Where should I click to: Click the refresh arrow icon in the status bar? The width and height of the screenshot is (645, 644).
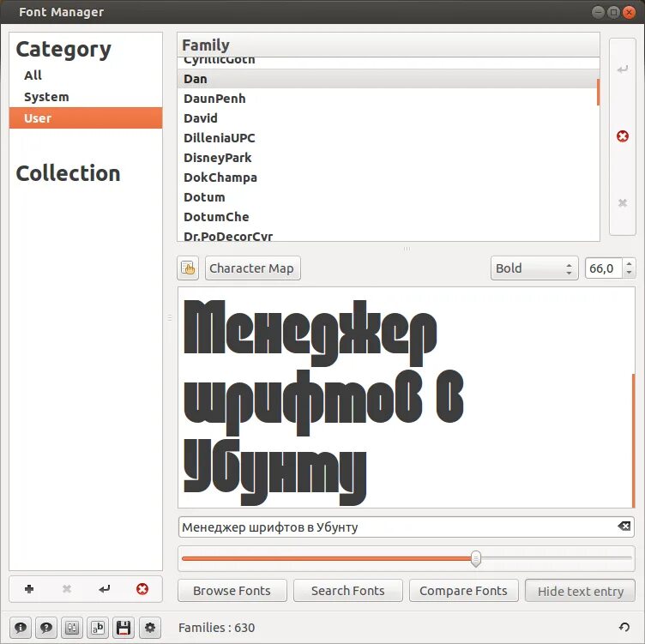(624, 627)
